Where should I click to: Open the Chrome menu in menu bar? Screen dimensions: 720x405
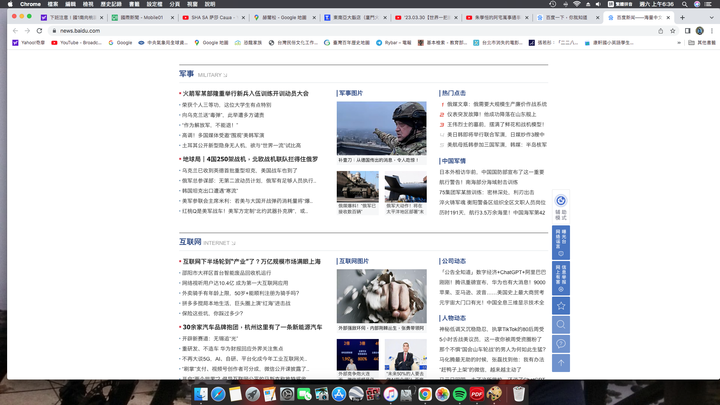tap(30, 4)
